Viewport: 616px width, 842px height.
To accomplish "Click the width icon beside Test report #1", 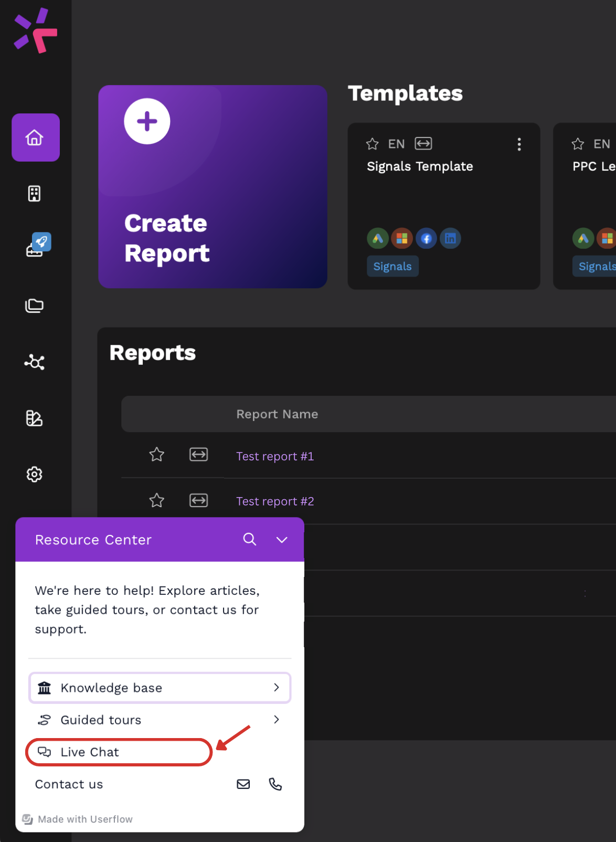I will pyautogui.click(x=199, y=455).
